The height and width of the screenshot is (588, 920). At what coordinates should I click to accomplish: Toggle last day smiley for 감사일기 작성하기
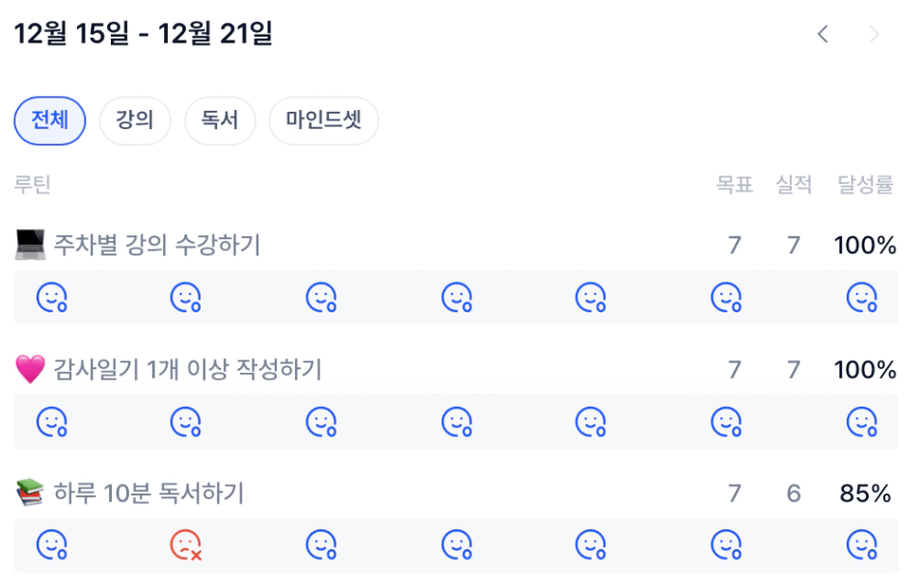point(861,422)
